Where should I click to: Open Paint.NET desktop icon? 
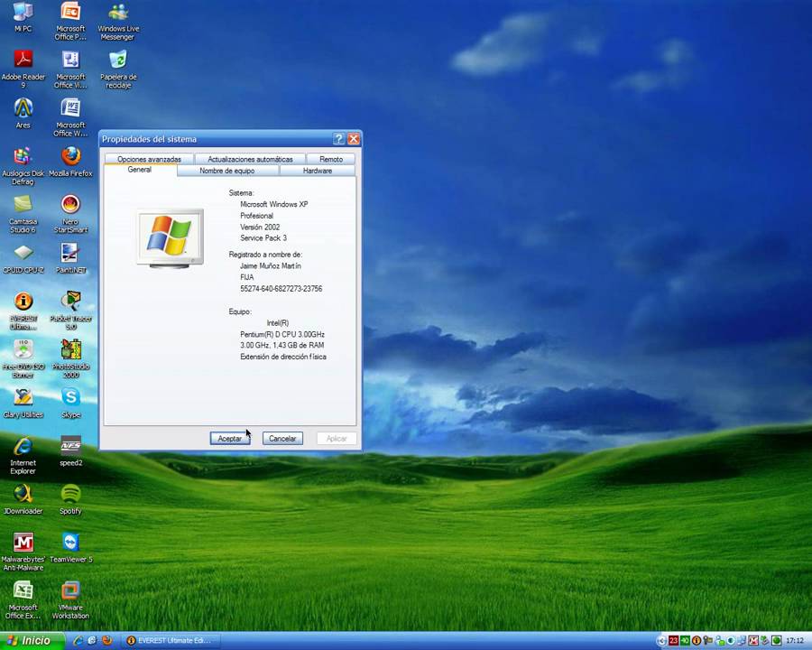70,258
